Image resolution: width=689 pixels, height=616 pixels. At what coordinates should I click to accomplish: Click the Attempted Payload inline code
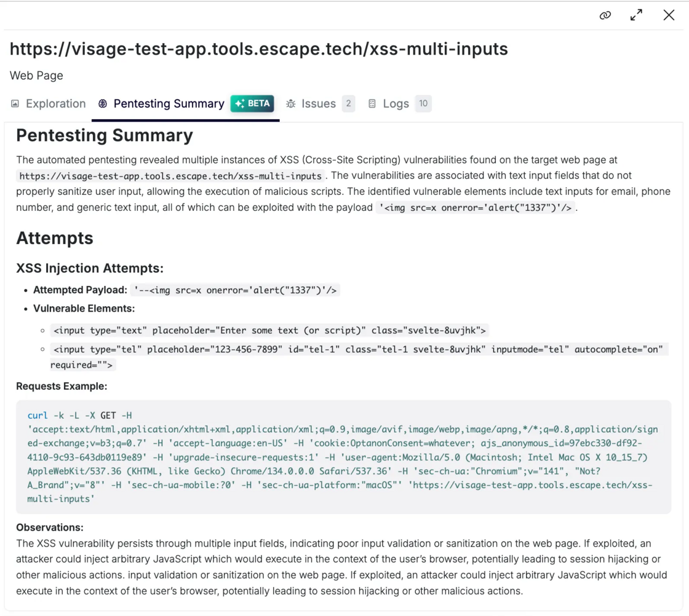236,290
